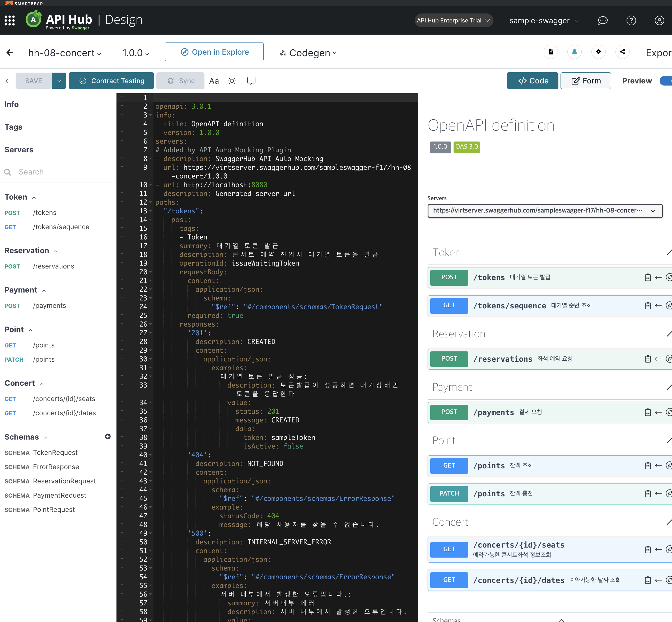Go to the Tags section in sidebar
The image size is (672, 622).
point(13,127)
